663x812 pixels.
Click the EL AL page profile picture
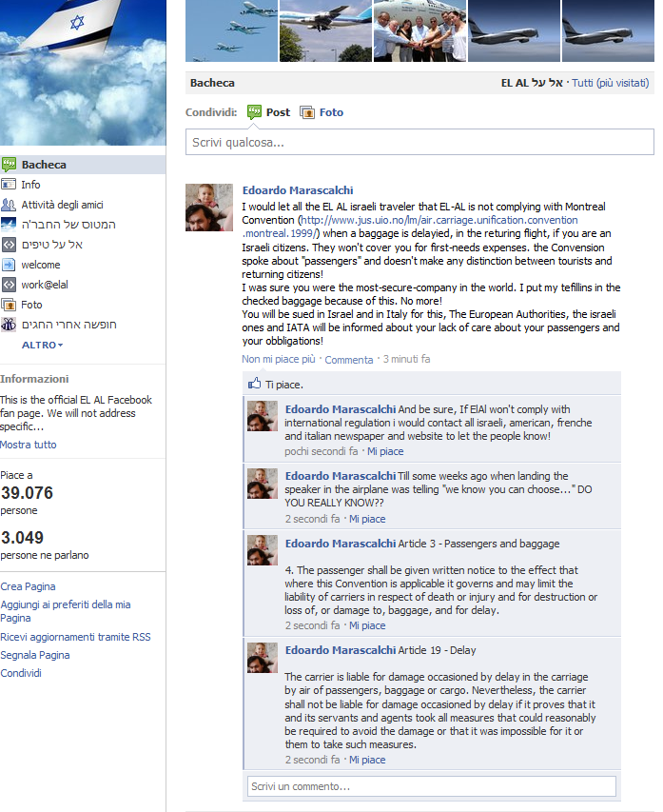pyautogui.click(x=83, y=72)
